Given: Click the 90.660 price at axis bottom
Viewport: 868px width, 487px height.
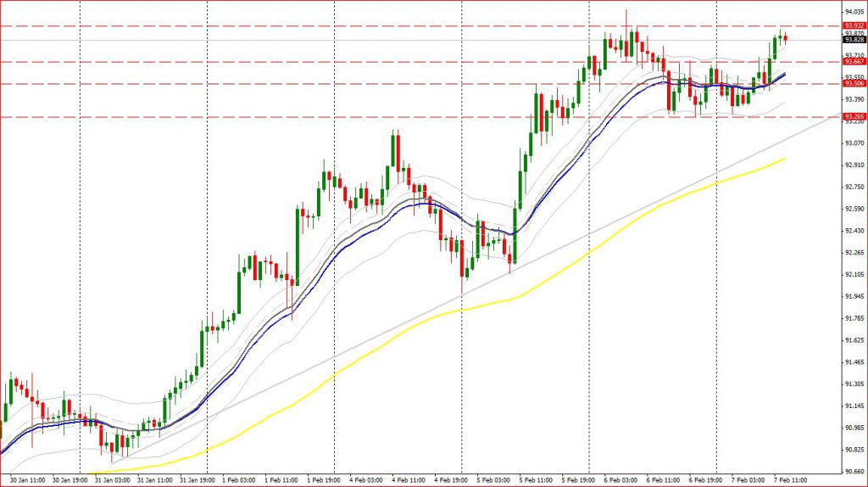Looking at the screenshot, I should [854, 471].
